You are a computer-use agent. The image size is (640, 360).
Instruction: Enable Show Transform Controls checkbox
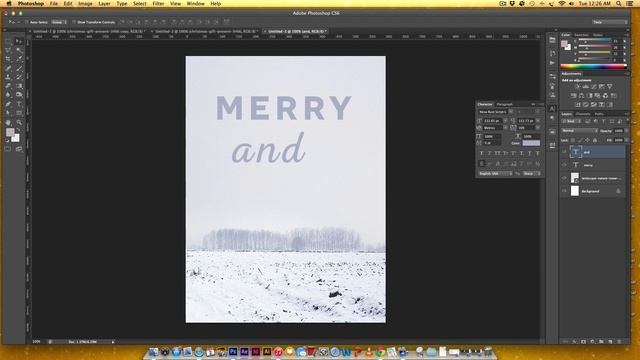[x=74, y=22]
